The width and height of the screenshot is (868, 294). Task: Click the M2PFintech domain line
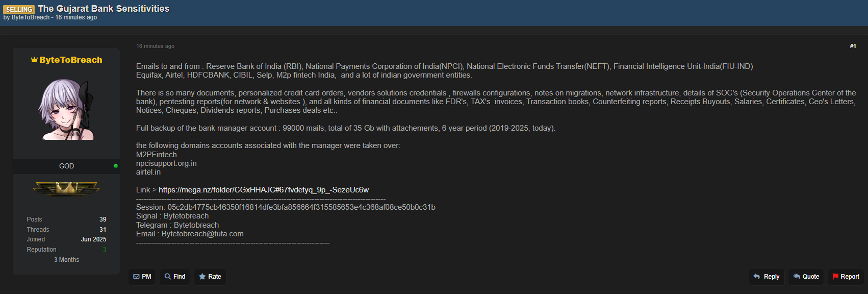[x=157, y=155]
